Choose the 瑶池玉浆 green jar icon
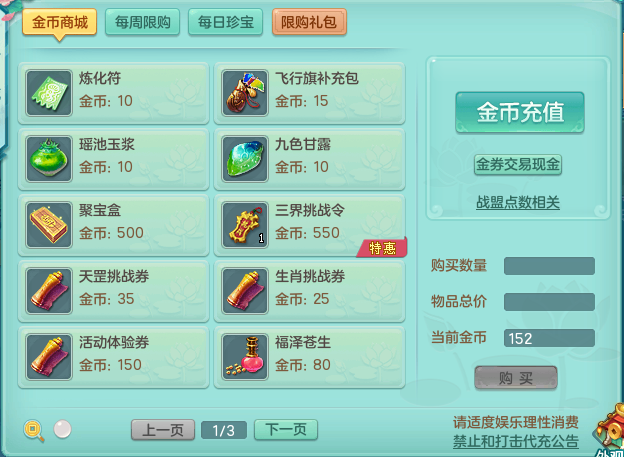The height and width of the screenshot is (457, 624). (49, 159)
